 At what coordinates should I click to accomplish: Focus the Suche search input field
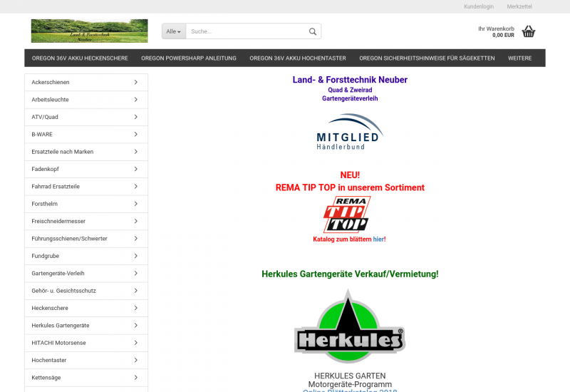click(246, 31)
